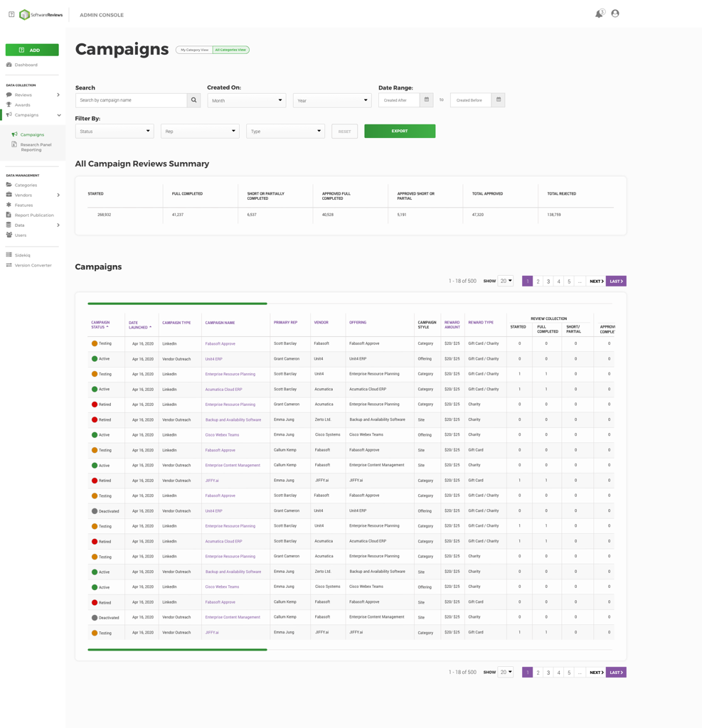Click the Sidekiq icon
Image resolution: width=702 pixels, height=728 pixels.
pyautogui.click(x=9, y=255)
